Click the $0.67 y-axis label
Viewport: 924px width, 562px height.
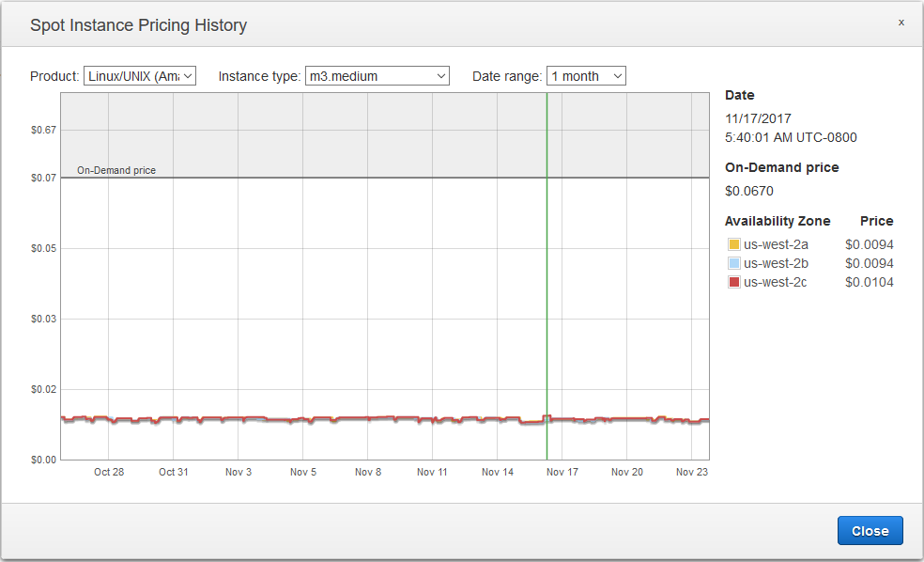point(43,130)
